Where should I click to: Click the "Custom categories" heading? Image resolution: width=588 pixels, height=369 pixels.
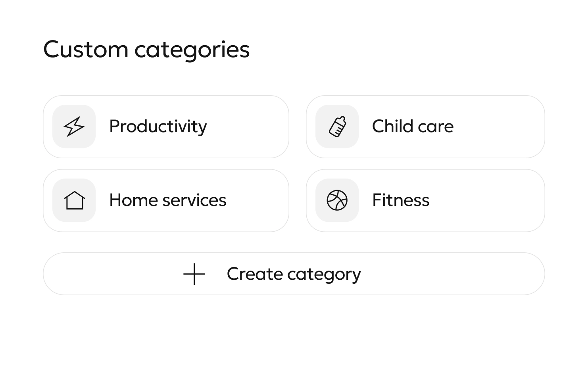pyautogui.click(x=146, y=50)
